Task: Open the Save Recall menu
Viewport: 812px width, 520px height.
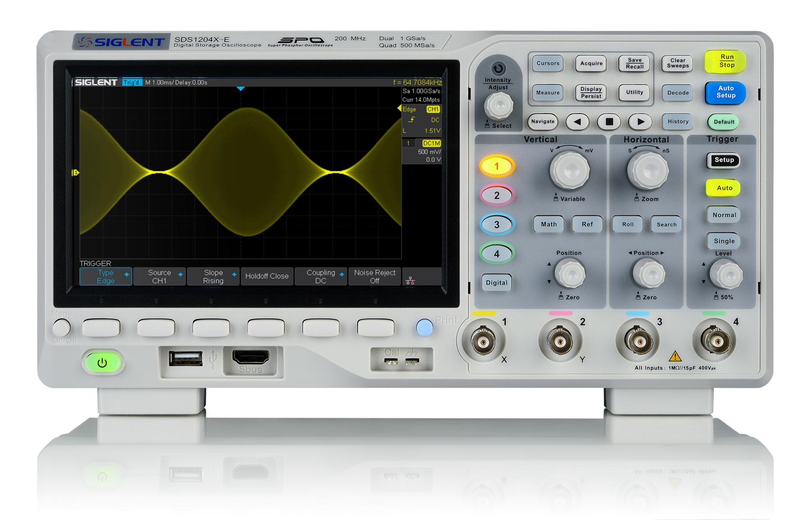Action: (x=633, y=63)
